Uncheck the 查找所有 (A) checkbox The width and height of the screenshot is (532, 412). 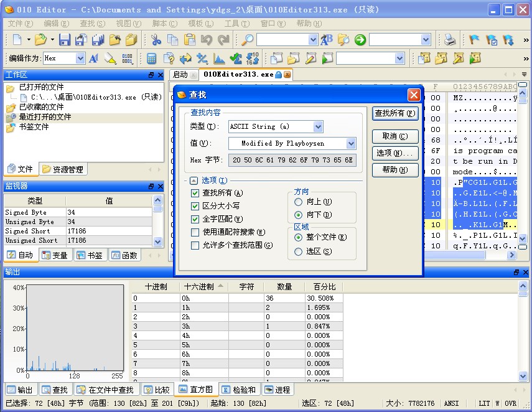pos(195,193)
